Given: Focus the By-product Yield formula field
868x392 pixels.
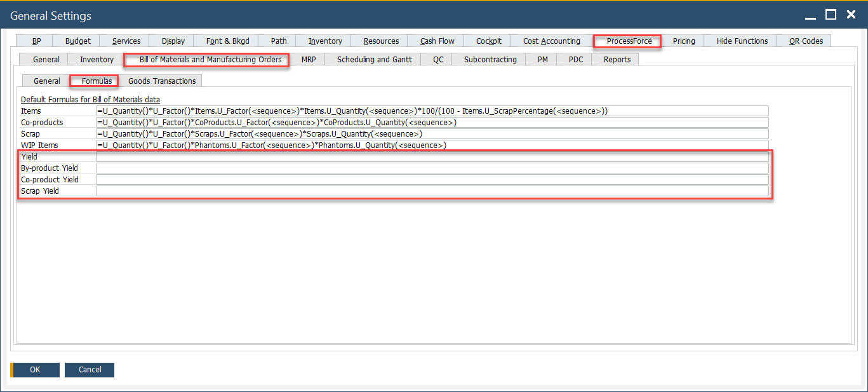Looking at the screenshot, I should click(x=432, y=168).
